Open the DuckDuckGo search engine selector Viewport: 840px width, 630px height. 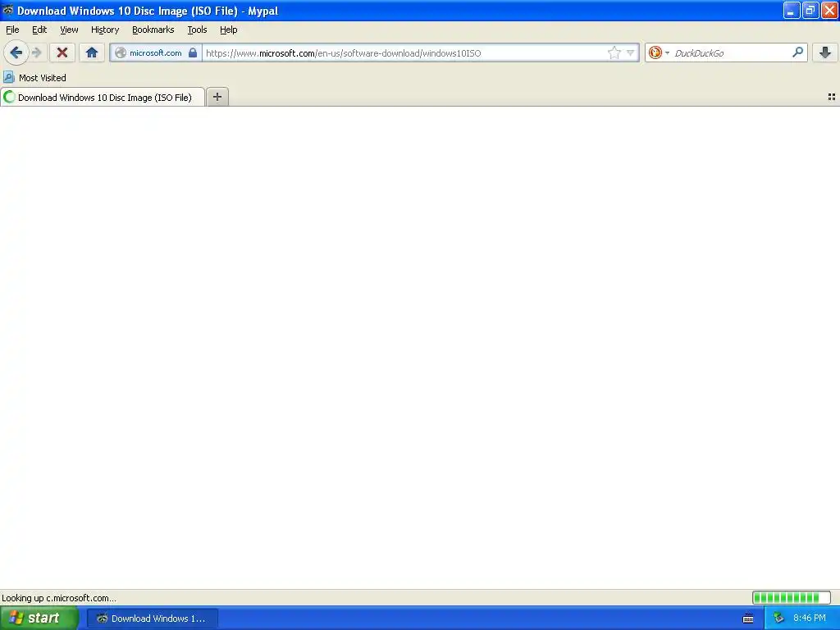tap(659, 52)
